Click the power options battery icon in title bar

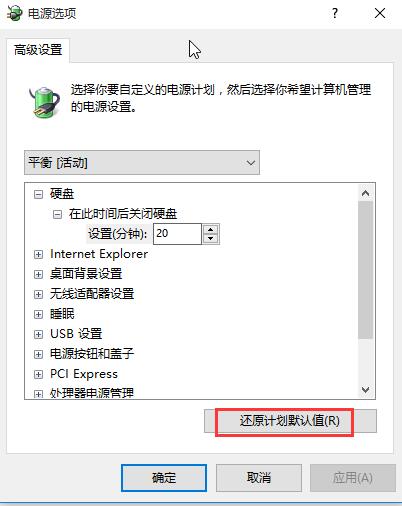point(15,13)
